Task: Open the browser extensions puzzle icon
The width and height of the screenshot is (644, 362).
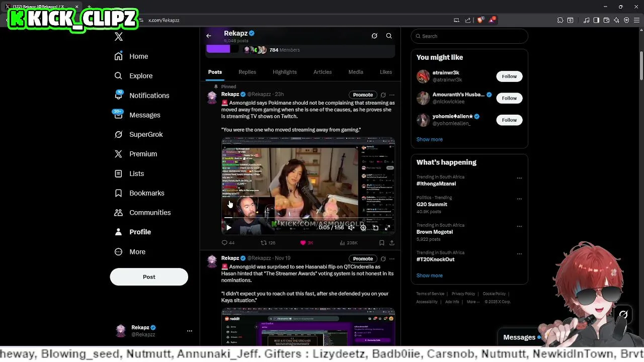Action: [x=560, y=20]
